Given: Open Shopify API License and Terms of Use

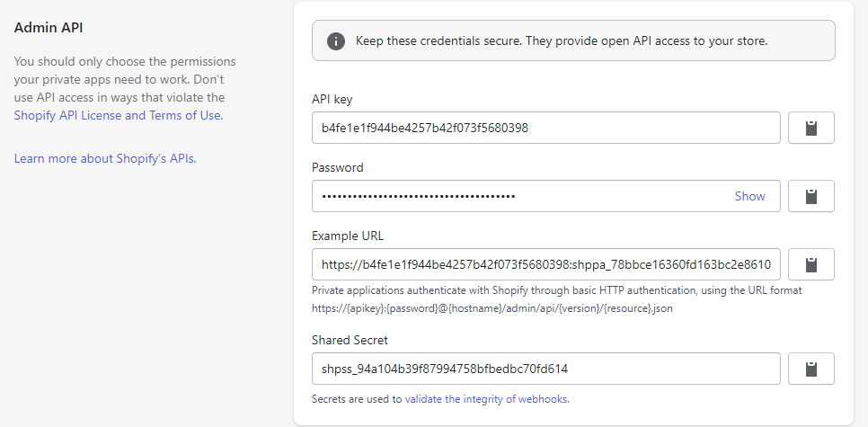Looking at the screenshot, I should [118, 115].
